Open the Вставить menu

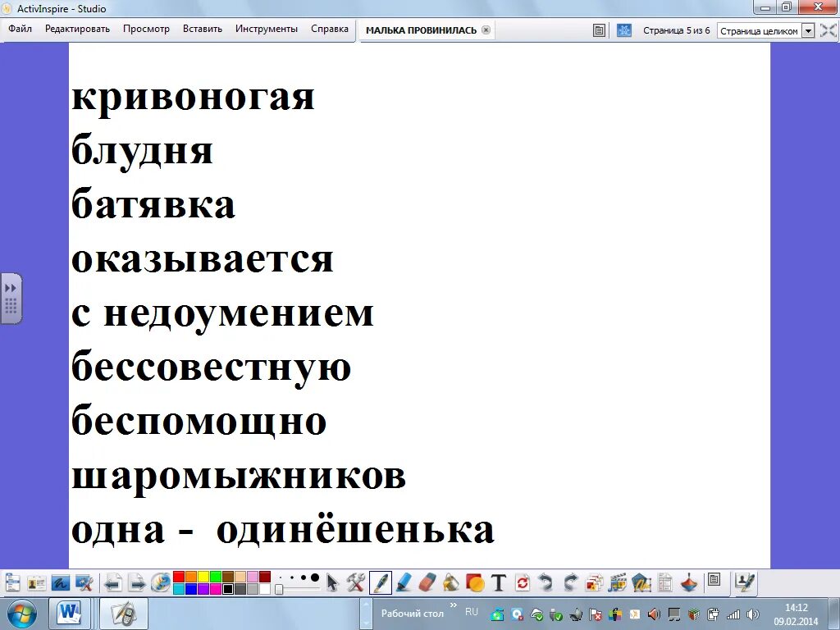click(x=203, y=29)
